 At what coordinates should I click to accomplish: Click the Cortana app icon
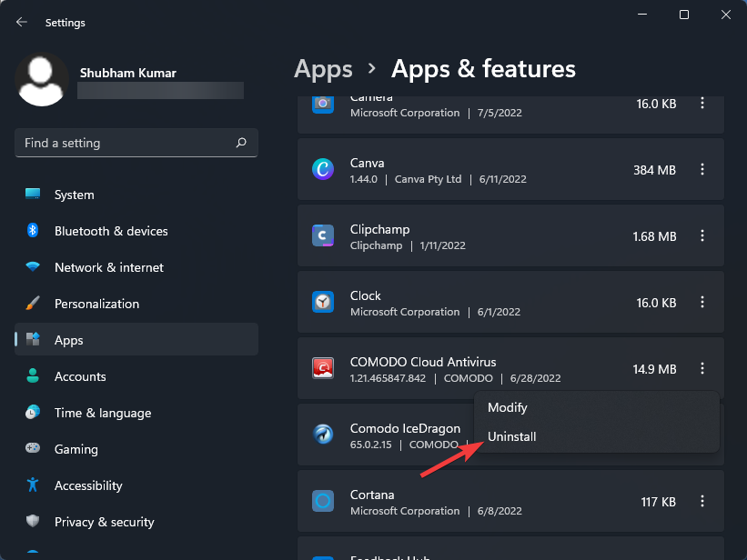tap(323, 501)
